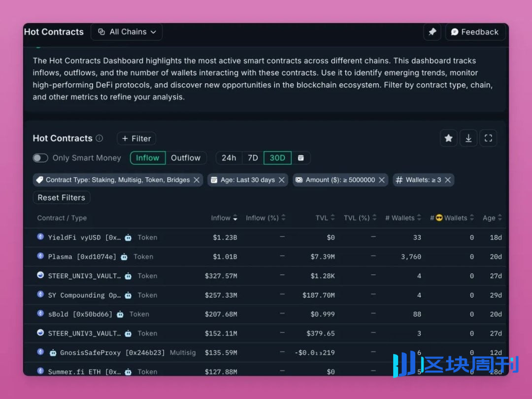This screenshot has width=532, height=399.
Task: Select the 7D time range
Action: [x=253, y=158]
